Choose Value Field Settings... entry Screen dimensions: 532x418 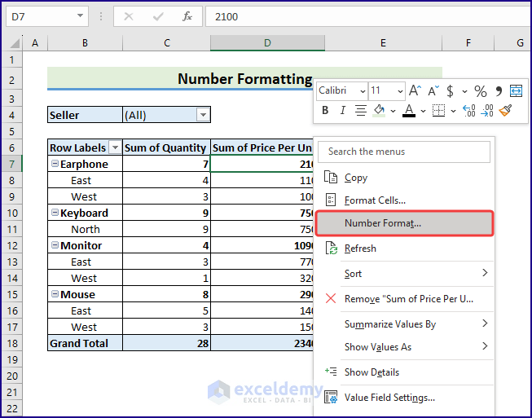click(404, 397)
